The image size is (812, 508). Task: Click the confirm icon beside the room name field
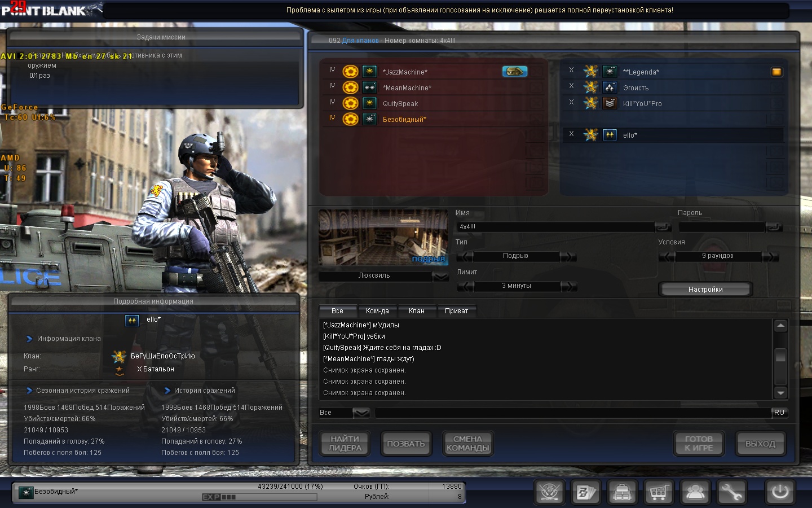point(663,226)
